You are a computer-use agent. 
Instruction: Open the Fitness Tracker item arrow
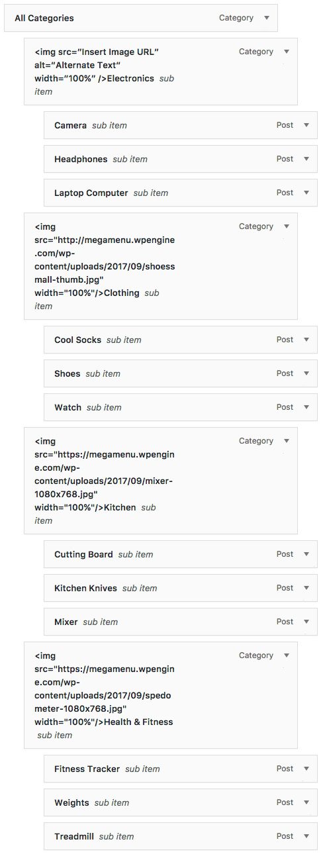click(306, 769)
